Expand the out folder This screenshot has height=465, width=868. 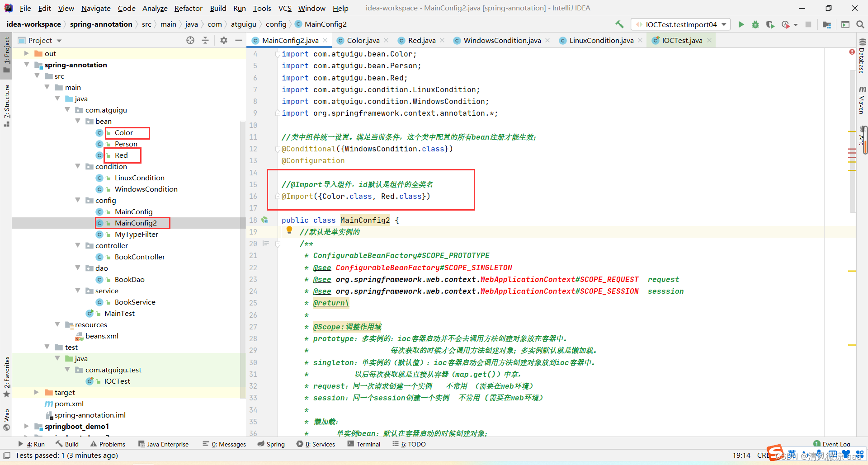[x=26, y=53]
